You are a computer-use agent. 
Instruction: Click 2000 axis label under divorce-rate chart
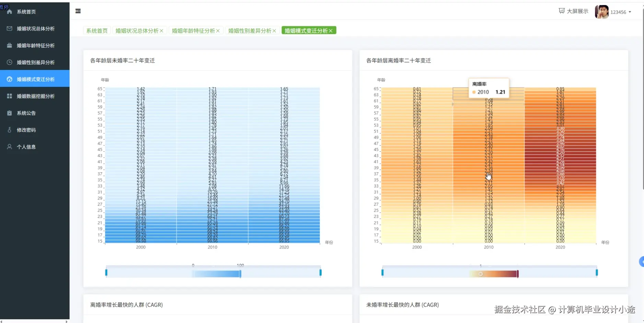(417, 247)
